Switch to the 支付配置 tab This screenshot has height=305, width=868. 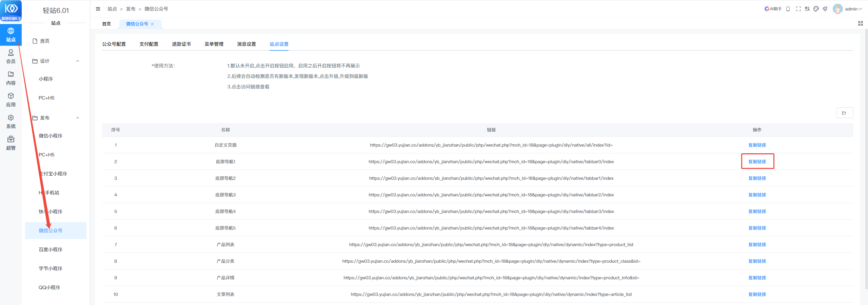click(x=149, y=44)
